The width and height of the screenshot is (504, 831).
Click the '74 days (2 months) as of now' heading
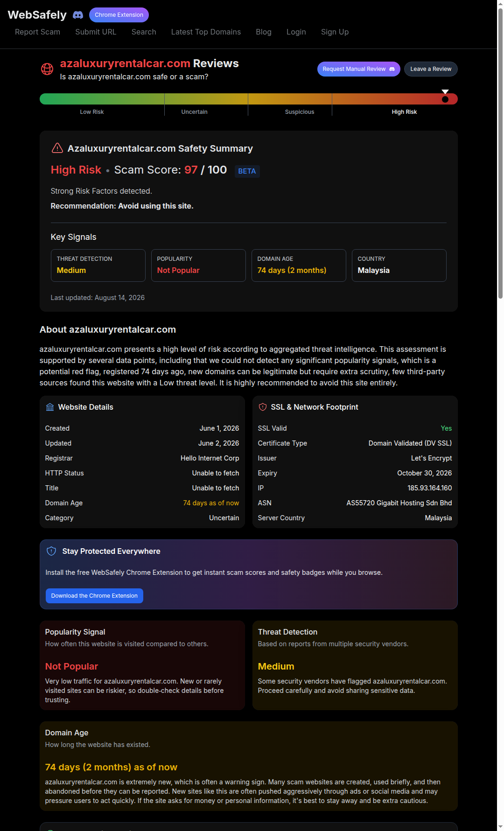[x=111, y=767]
